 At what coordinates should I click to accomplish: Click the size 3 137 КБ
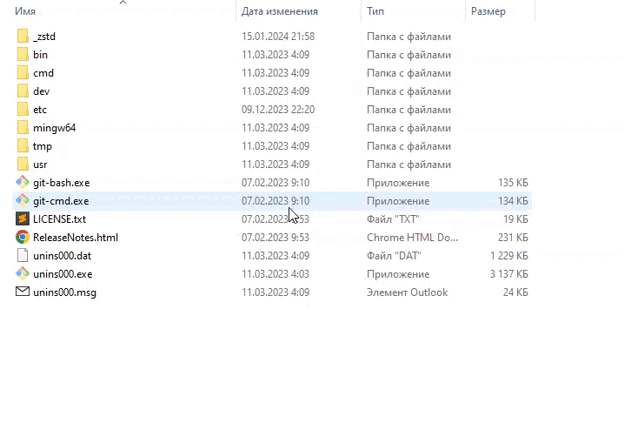coord(509,274)
